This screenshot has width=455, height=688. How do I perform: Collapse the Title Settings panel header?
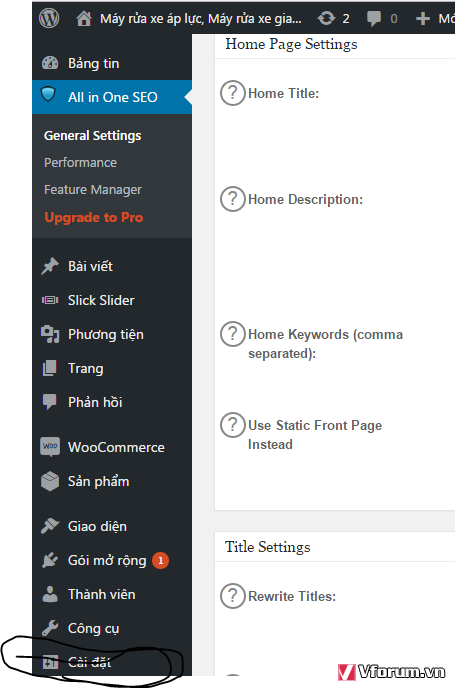point(335,547)
